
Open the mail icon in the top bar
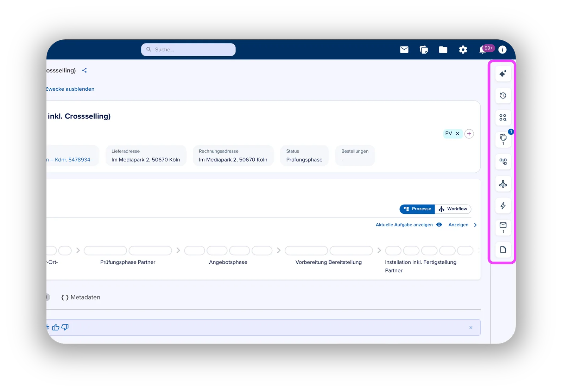coord(404,50)
